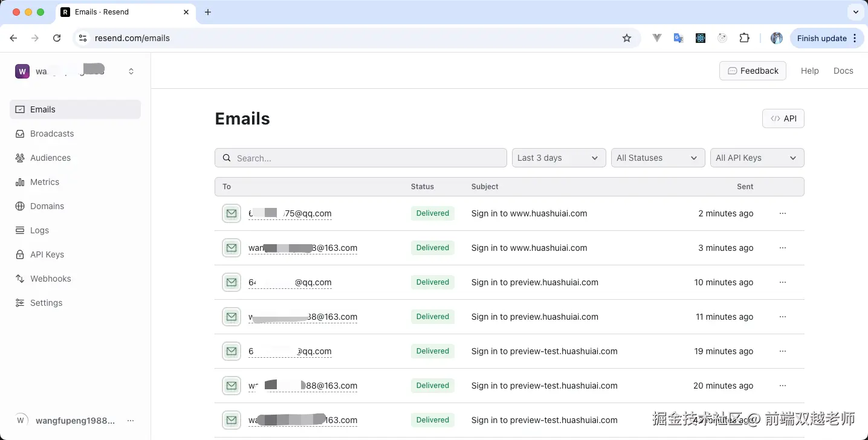Click the Webhooks arrows icon
This screenshot has width=868, height=440.
point(20,279)
